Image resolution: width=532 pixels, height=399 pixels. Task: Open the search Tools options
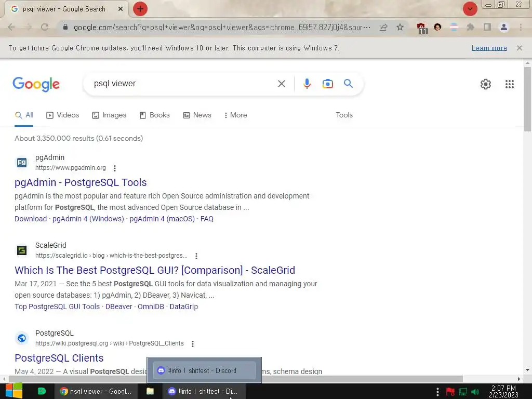[x=344, y=115]
